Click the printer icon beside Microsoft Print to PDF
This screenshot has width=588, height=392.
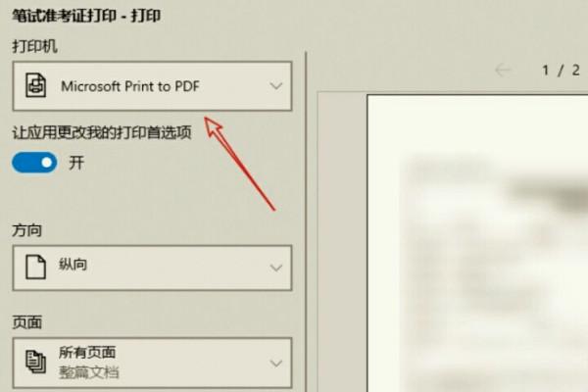coord(35,85)
